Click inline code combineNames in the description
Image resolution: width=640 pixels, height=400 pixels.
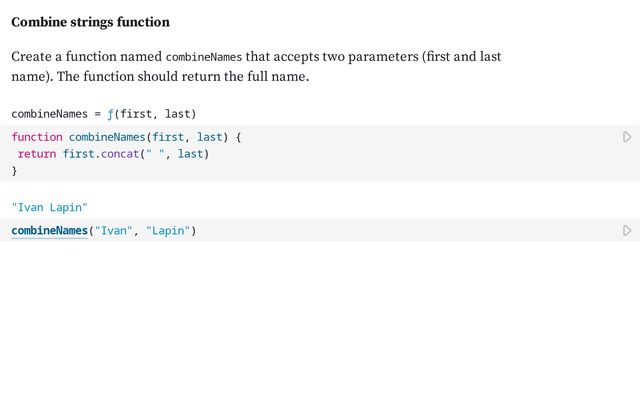(203, 57)
